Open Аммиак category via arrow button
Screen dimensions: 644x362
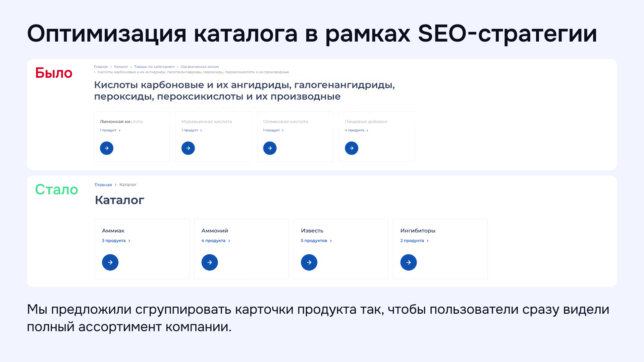click(110, 262)
